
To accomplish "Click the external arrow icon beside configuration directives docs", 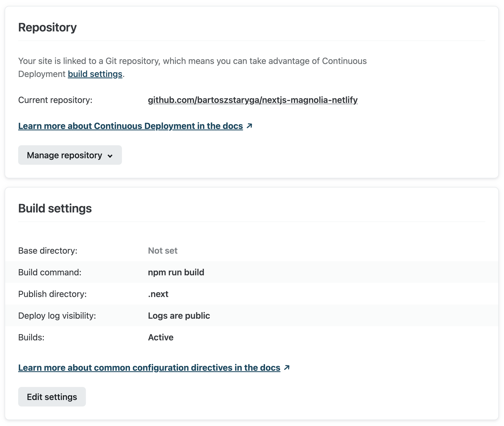I will 287,368.
